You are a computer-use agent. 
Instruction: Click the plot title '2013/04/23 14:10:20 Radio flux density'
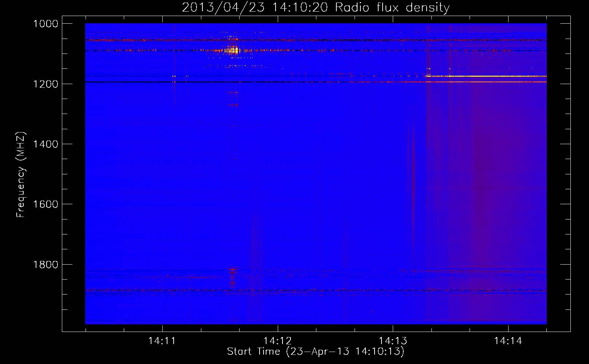tap(316, 7)
